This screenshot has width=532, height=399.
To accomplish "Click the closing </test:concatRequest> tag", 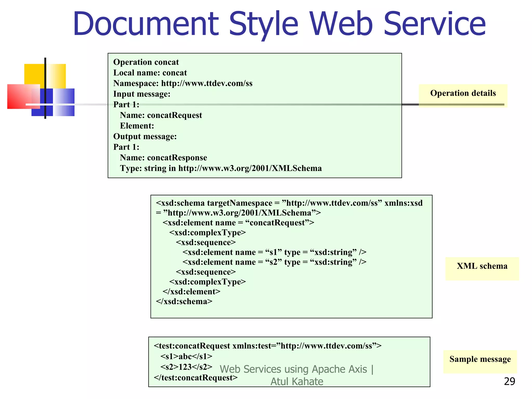I will click(x=196, y=378).
